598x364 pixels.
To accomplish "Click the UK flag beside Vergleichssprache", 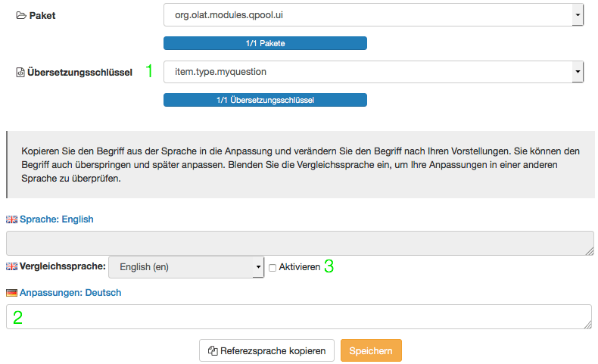I will click(11, 267).
